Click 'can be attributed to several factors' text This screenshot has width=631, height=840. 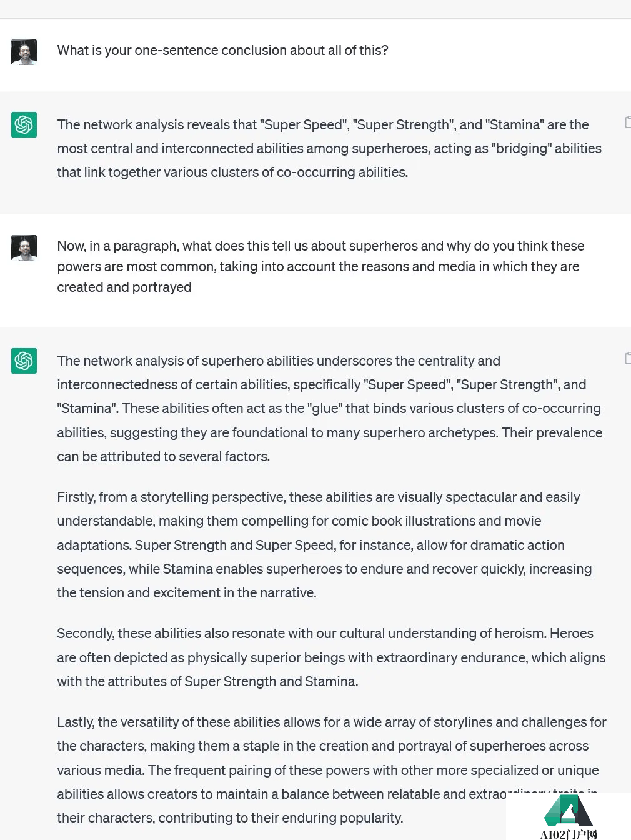point(163,457)
